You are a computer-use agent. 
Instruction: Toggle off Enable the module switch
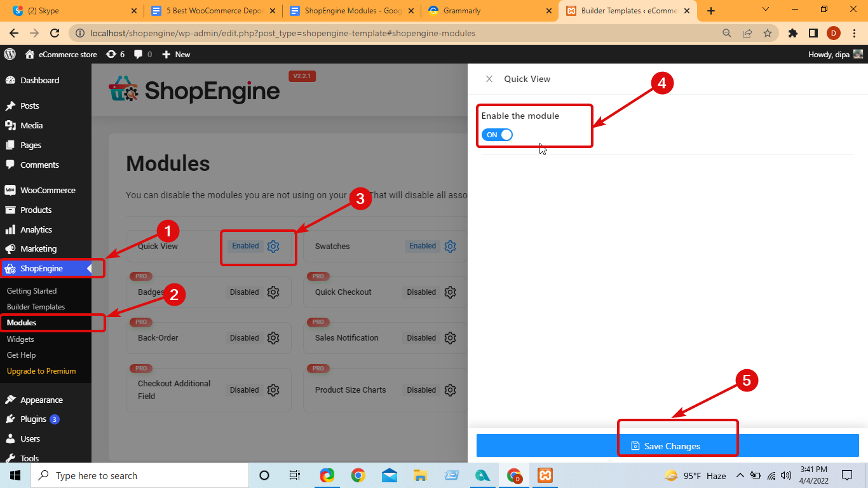coord(497,135)
